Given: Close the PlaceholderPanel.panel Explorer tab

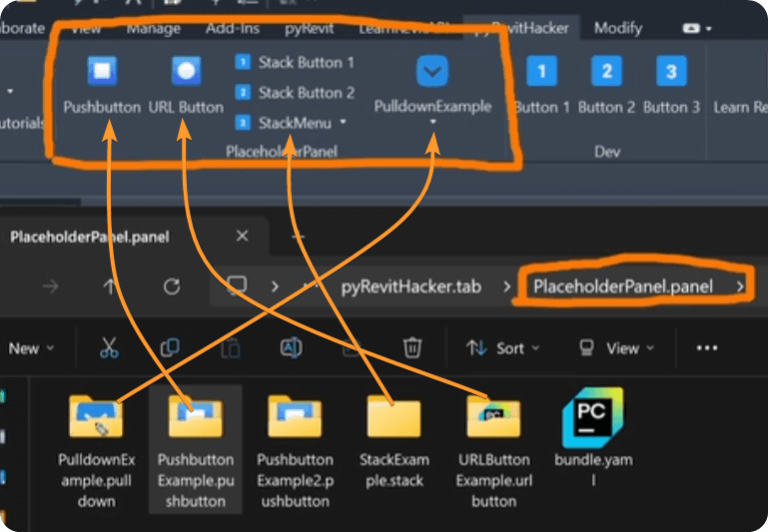Looking at the screenshot, I should tap(242, 237).
